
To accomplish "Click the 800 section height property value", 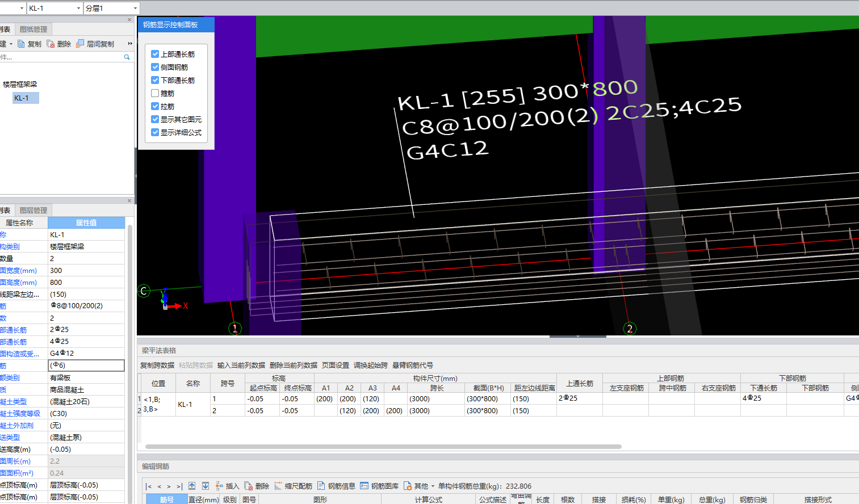I will pos(86,282).
